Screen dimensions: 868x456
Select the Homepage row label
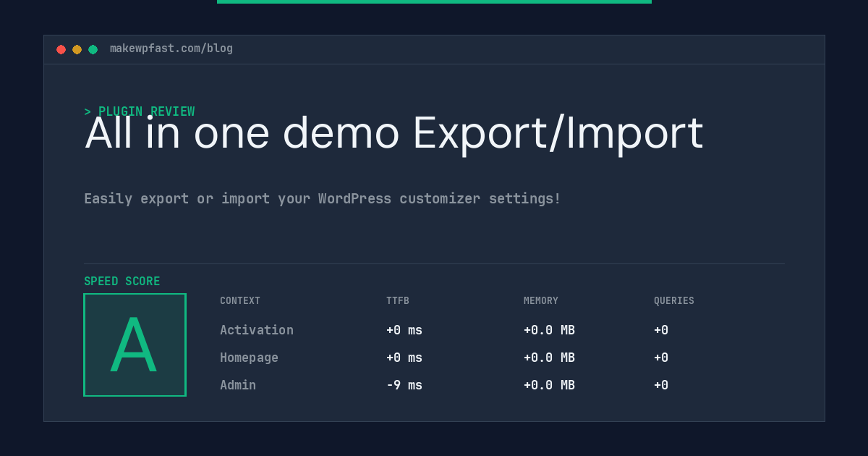point(249,358)
